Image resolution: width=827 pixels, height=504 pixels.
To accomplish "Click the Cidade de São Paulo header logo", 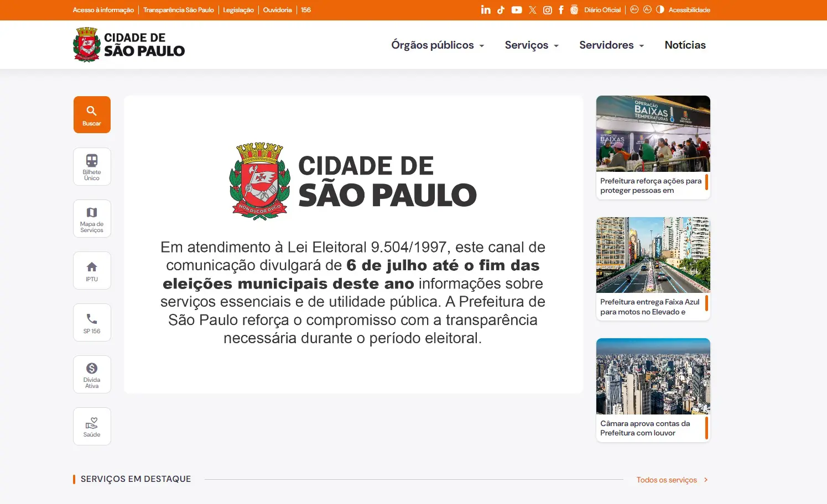I will 129,45.
